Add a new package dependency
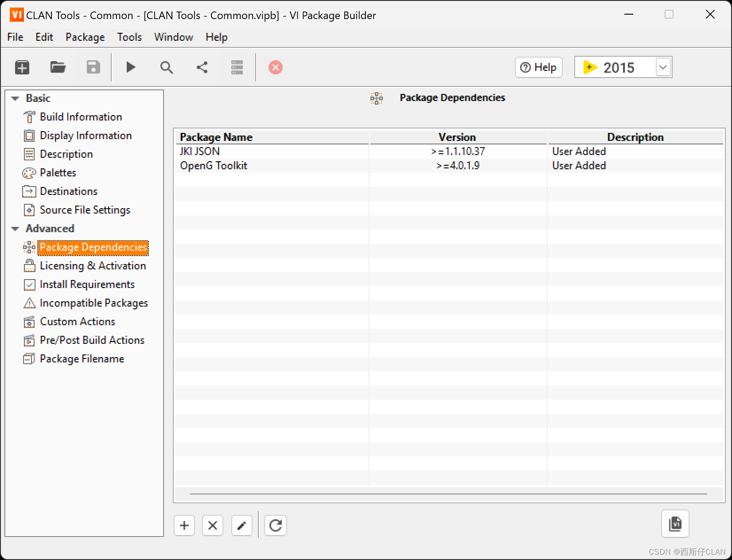732x560 pixels. [184, 525]
